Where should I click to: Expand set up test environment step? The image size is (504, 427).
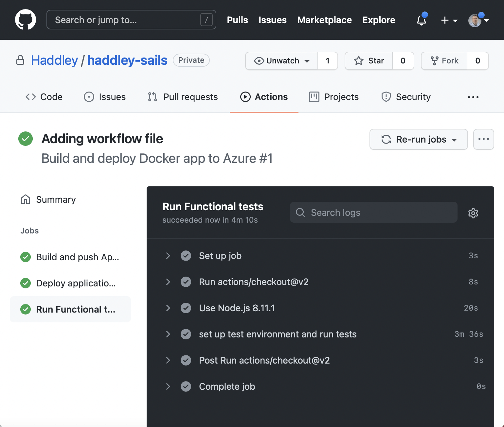tap(278, 334)
